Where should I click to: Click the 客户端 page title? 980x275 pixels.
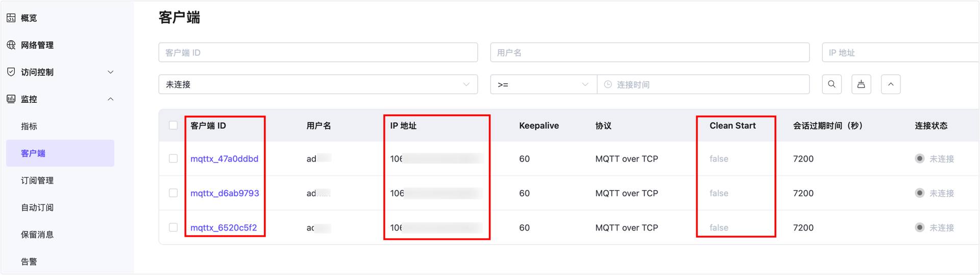point(179,17)
